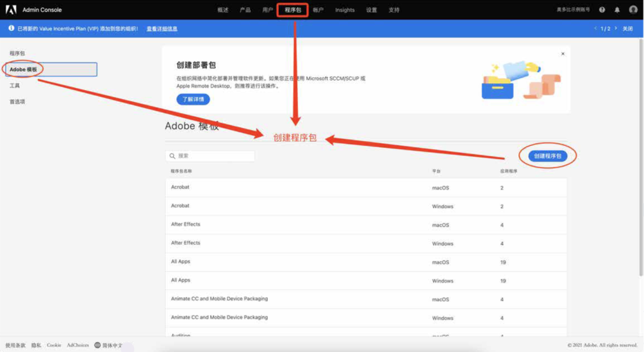Open the help question mark icon
The height and width of the screenshot is (352, 644).
coord(602,10)
